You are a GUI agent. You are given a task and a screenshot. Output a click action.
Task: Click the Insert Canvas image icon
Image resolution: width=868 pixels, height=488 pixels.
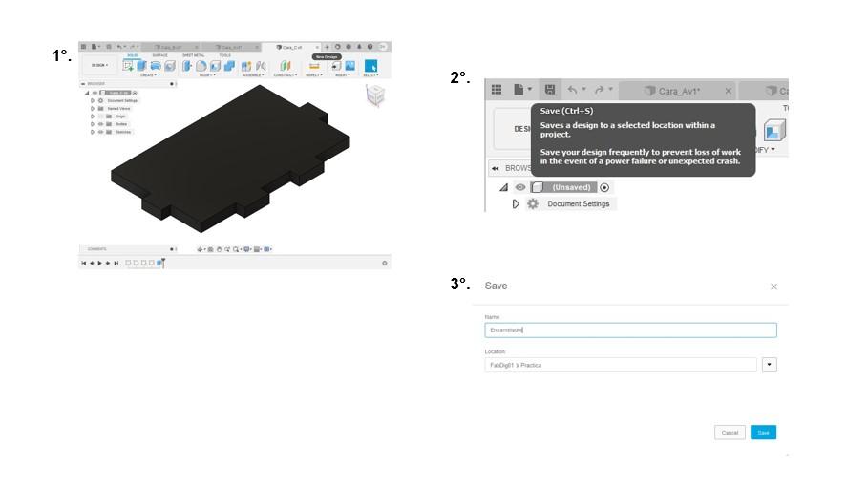coord(350,66)
